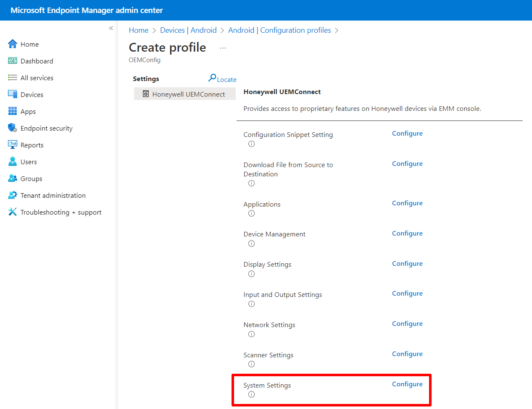
Task: Show info icon under Applications
Action: (251, 213)
